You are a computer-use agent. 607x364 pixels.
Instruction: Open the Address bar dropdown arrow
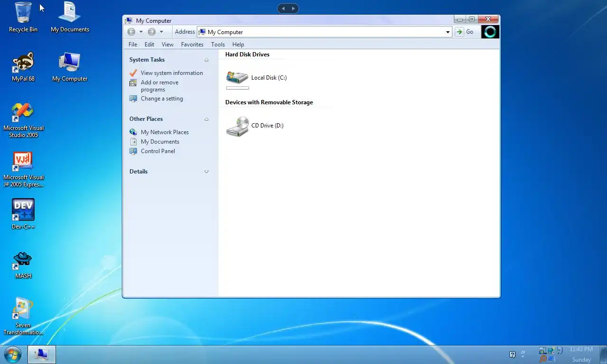448,32
